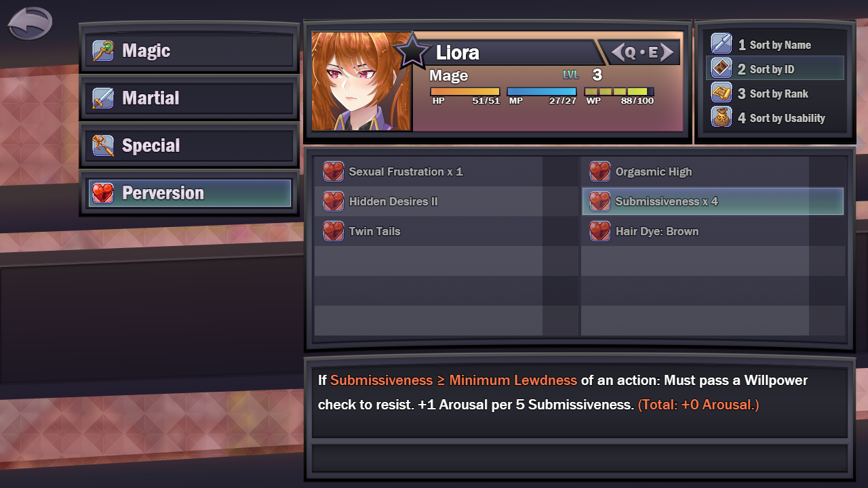Click the Sort by Usability bag icon

pyautogui.click(x=721, y=117)
